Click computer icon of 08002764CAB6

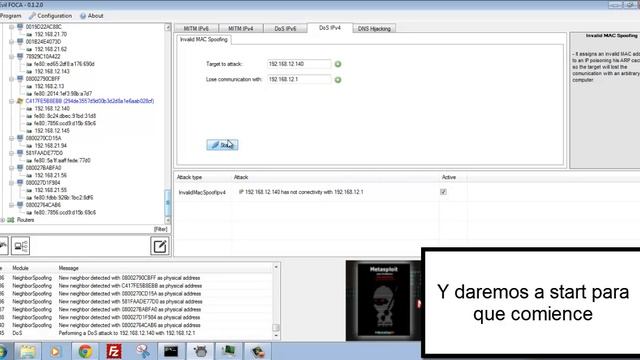(20, 205)
